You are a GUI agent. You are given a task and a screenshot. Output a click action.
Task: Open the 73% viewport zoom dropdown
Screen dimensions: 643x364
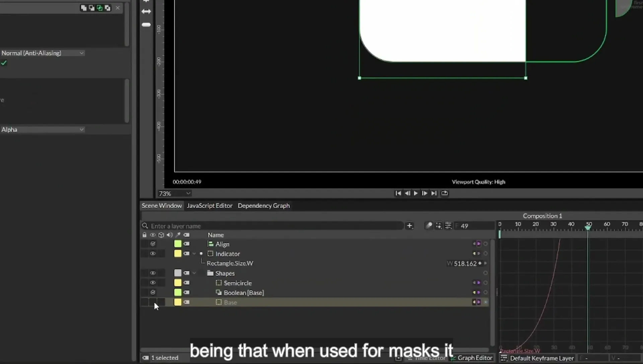(x=174, y=193)
